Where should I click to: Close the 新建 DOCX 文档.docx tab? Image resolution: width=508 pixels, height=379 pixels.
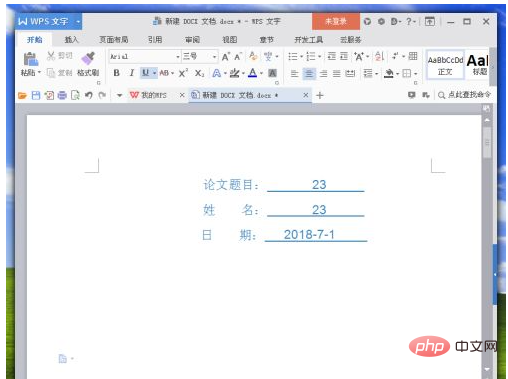(x=305, y=95)
